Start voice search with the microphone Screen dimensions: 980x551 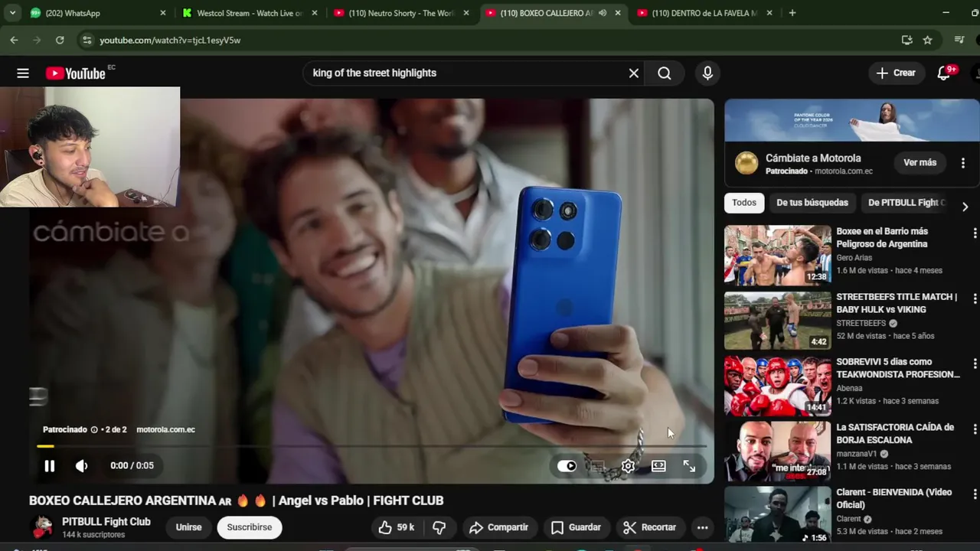tap(707, 73)
